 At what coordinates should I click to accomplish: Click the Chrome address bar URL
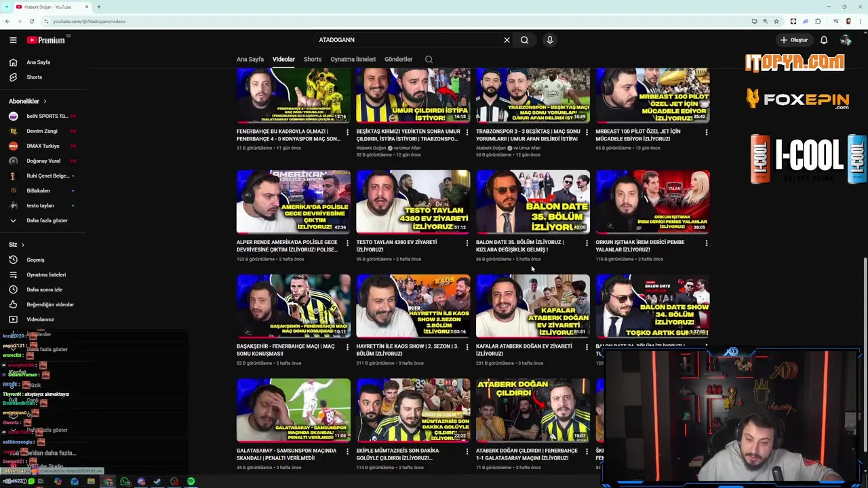click(x=89, y=21)
